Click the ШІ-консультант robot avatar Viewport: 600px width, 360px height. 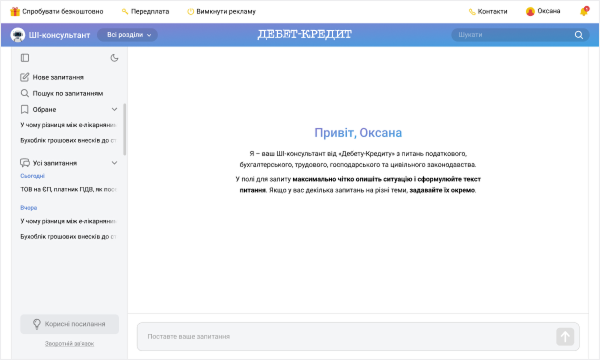[x=18, y=35]
